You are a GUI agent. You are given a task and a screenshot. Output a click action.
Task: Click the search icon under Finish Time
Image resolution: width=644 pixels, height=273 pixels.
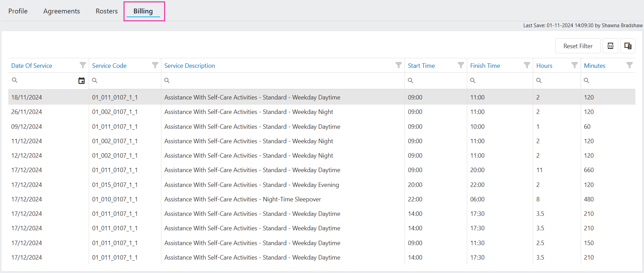473,80
